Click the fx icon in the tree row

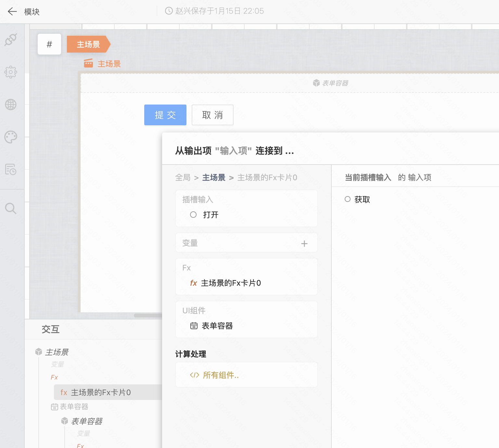point(64,392)
